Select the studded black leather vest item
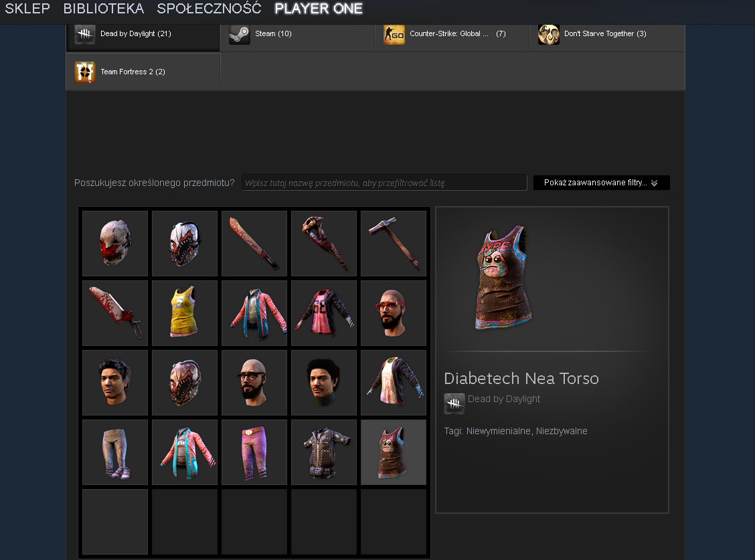Viewport: 755px width, 560px height. coord(324,452)
